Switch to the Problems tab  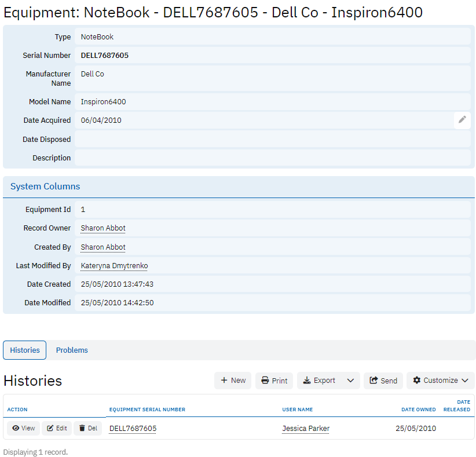(x=72, y=350)
